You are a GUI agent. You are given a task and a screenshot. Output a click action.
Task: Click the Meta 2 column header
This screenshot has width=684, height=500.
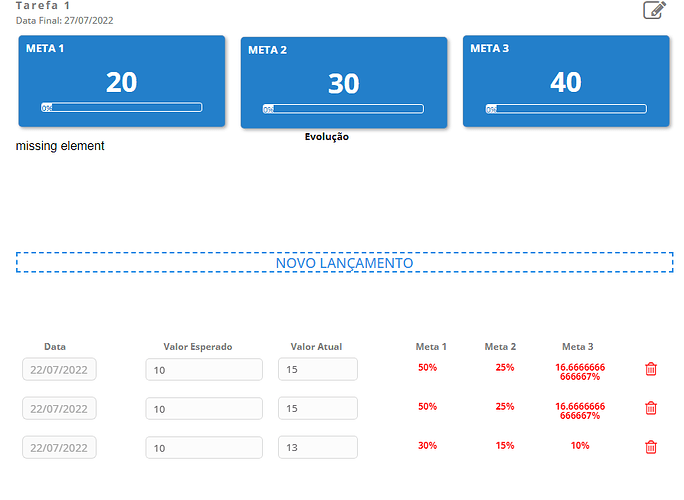[500, 347]
